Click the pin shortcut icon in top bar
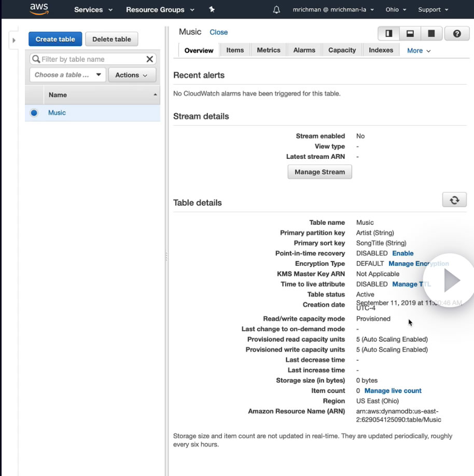The image size is (474, 476). (x=212, y=9)
